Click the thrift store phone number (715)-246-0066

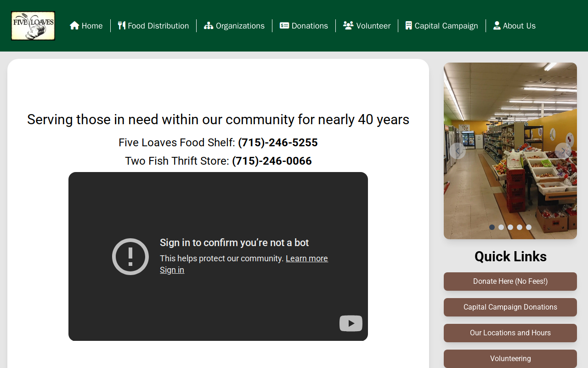[x=272, y=161]
